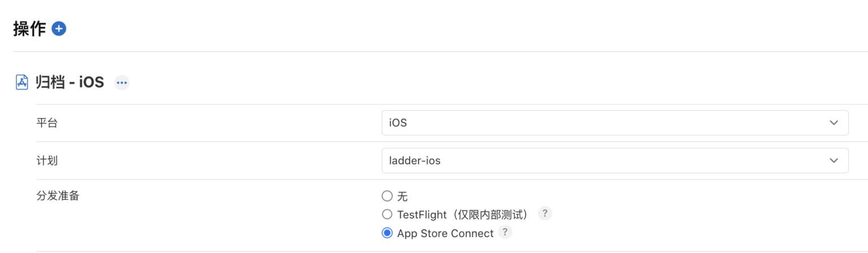Click the 操作 section heading
The height and width of the screenshot is (253, 868).
pos(29,29)
